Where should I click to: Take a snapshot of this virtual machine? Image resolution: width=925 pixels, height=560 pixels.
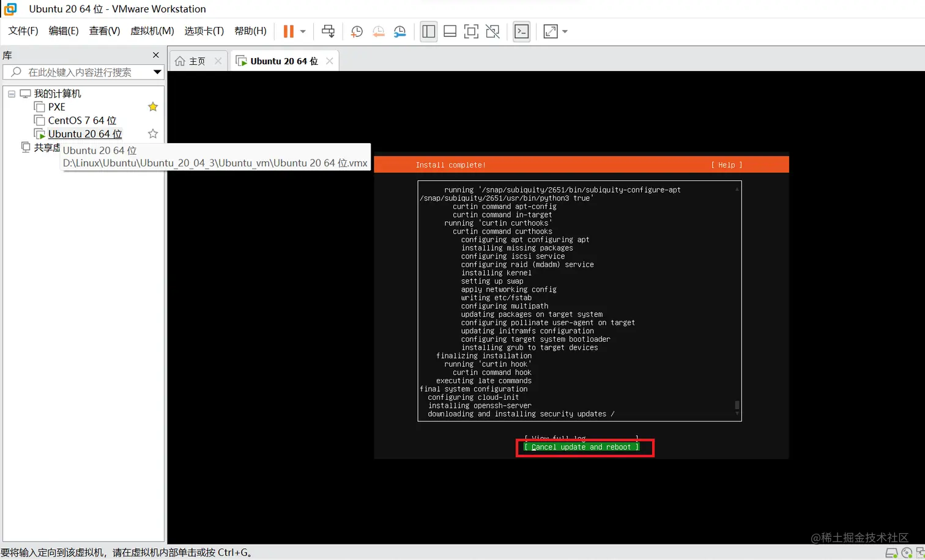point(357,31)
